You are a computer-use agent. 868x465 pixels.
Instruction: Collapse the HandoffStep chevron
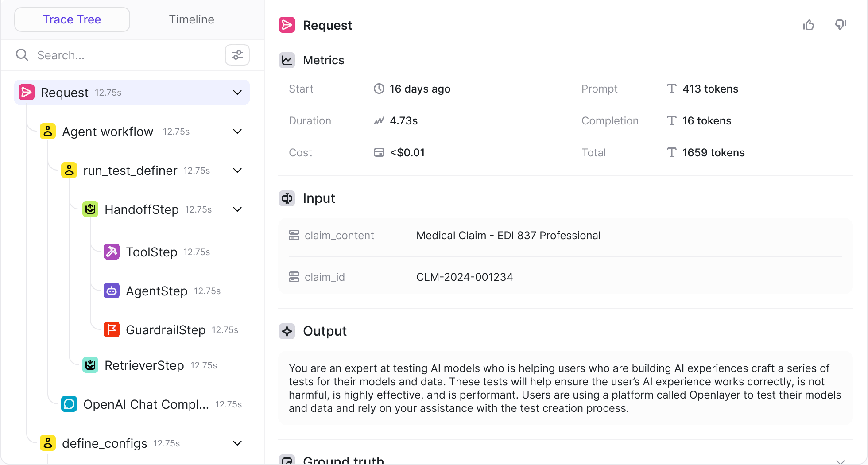[237, 209]
